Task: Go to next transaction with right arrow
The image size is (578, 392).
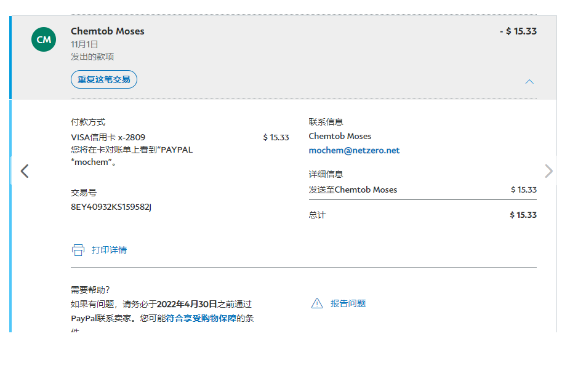Action: click(548, 171)
